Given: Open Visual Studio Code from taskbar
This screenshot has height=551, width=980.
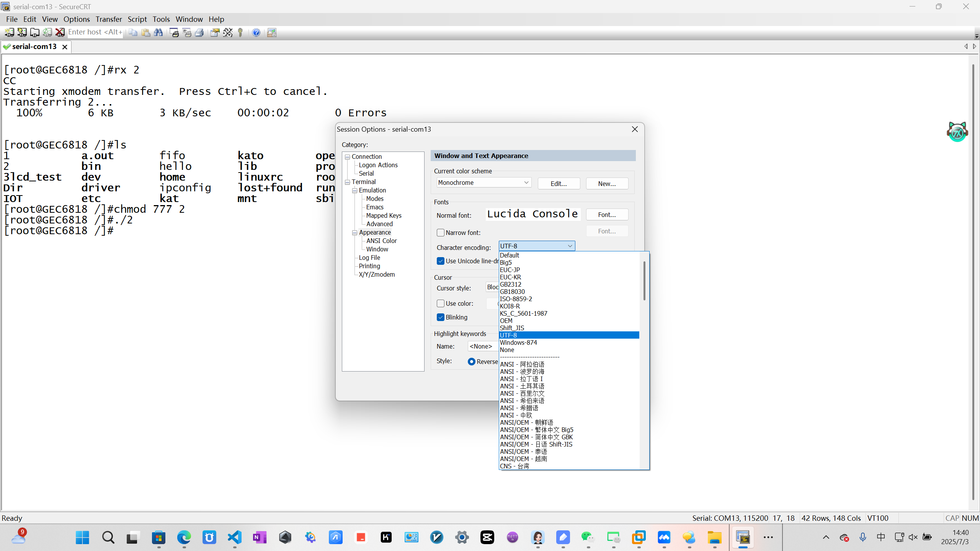Looking at the screenshot, I should click(x=235, y=537).
